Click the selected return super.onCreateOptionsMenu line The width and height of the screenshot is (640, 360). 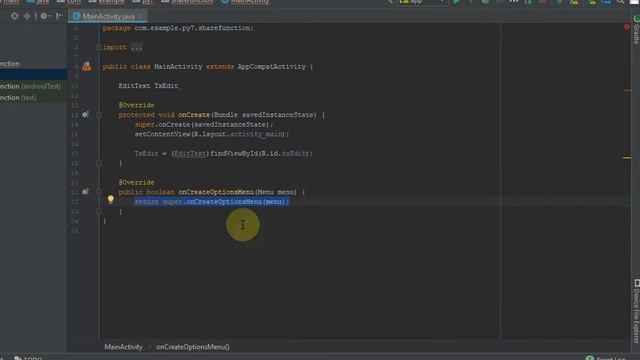point(212,202)
